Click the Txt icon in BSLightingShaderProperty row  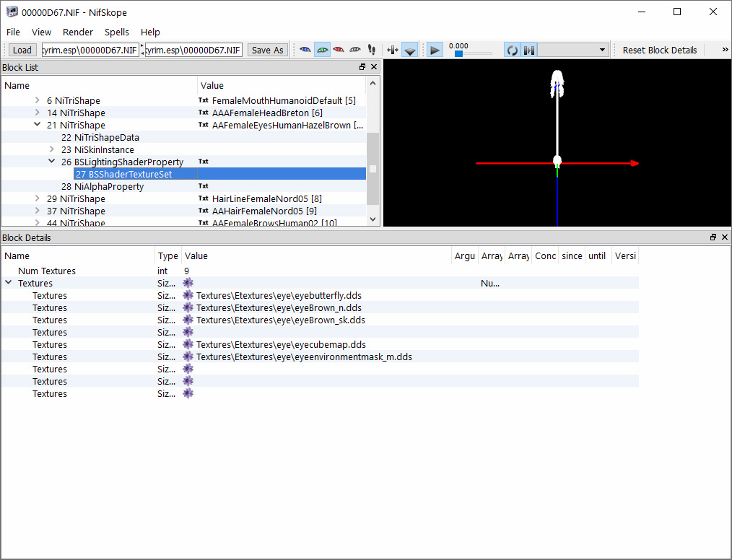tap(203, 161)
